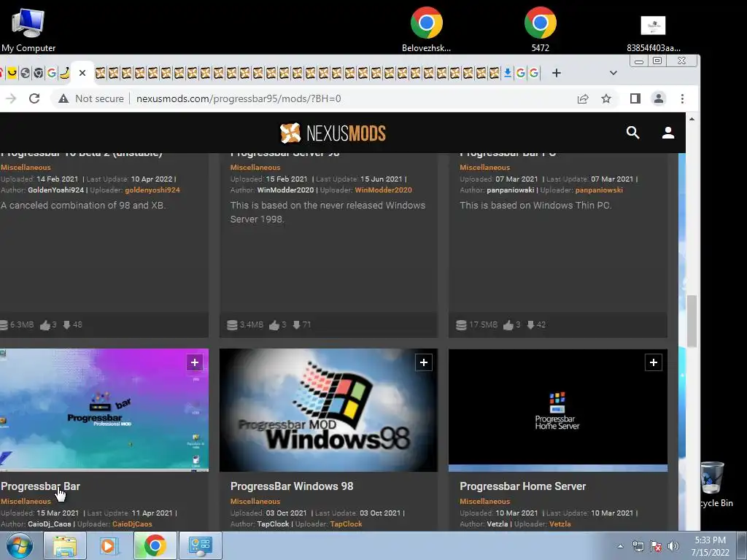Open the Recycle Bin on desktop

(x=713, y=484)
